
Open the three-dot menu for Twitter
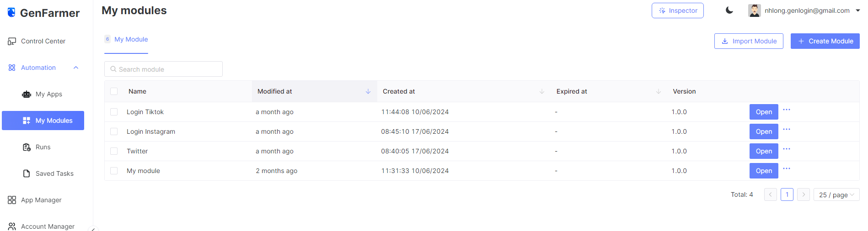click(x=787, y=149)
